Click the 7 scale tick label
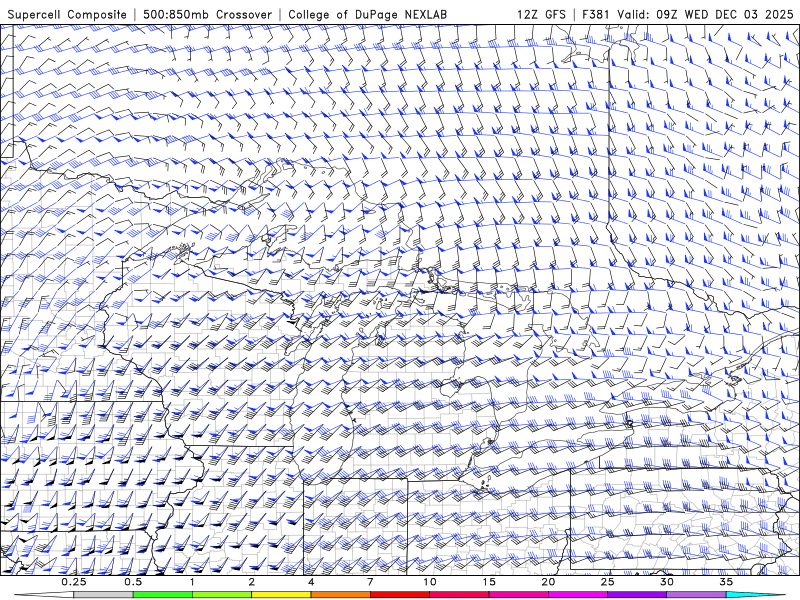 (x=370, y=582)
